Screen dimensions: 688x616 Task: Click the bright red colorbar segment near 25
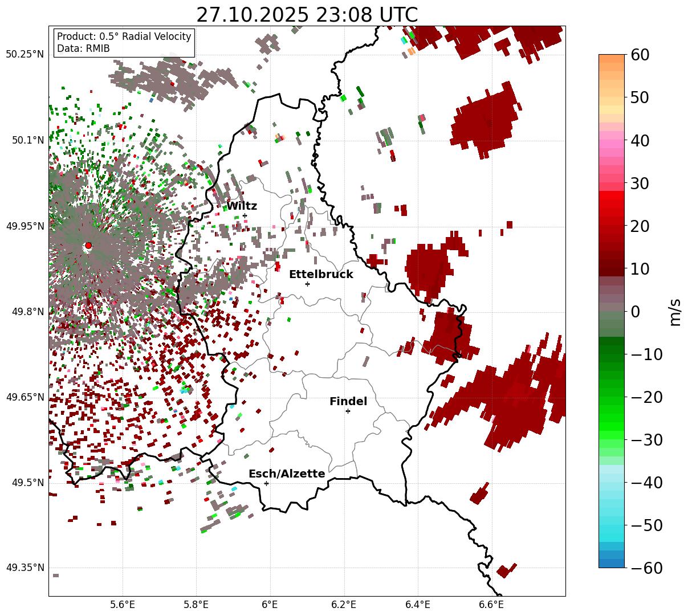(x=612, y=204)
